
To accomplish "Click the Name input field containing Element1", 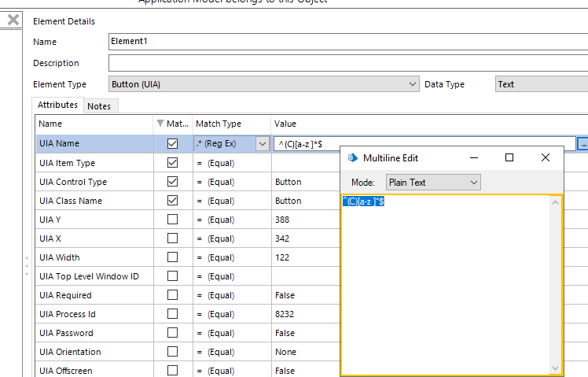I will coord(346,43).
